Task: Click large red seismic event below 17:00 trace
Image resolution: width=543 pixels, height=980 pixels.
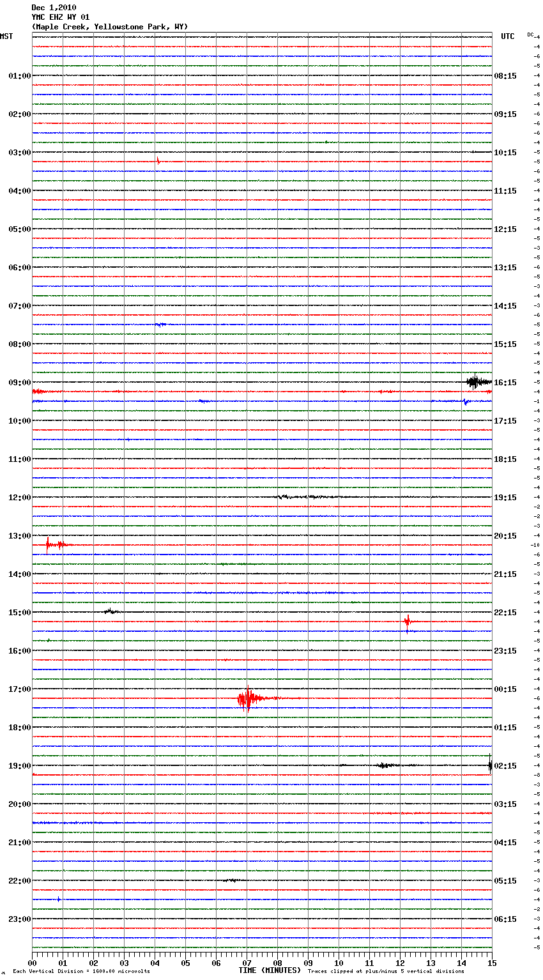Action: coord(252,698)
